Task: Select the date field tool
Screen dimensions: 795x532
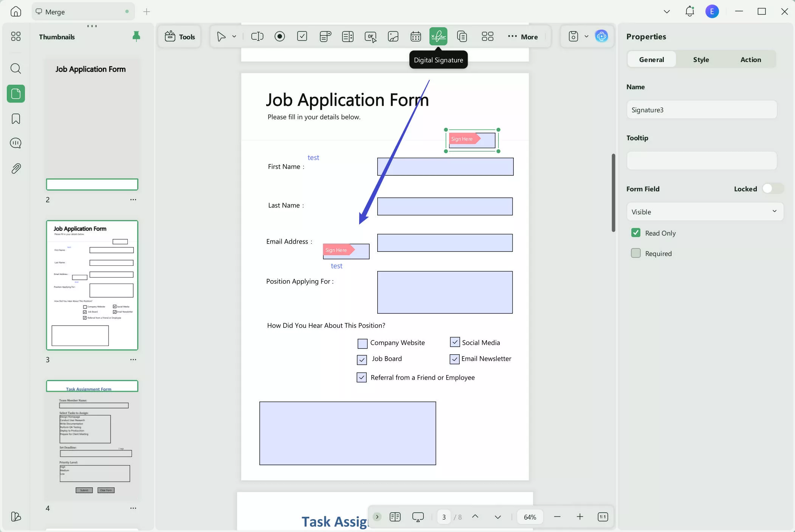Action: point(415,36)
